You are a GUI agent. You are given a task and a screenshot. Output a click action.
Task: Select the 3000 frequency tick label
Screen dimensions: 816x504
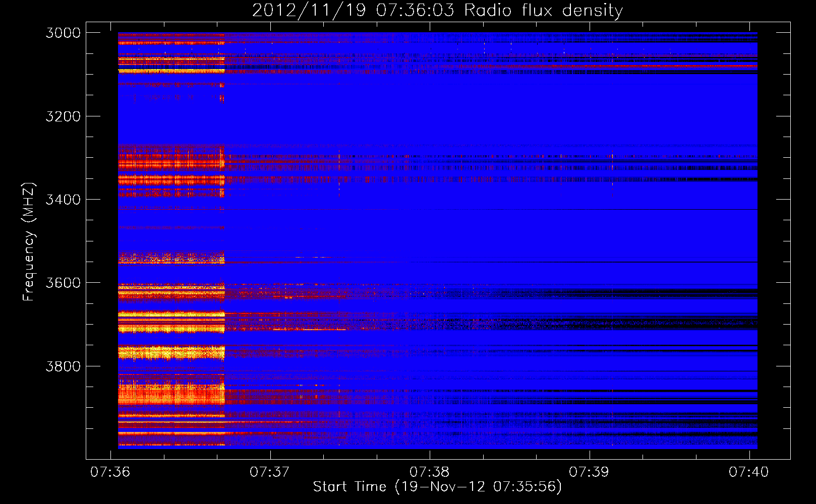[63, 33]
